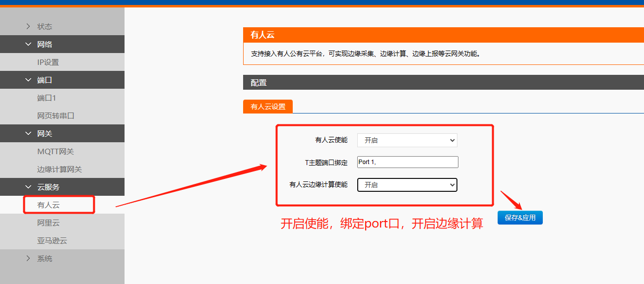Expand the 状态 section chevron

tap(28, 26)
